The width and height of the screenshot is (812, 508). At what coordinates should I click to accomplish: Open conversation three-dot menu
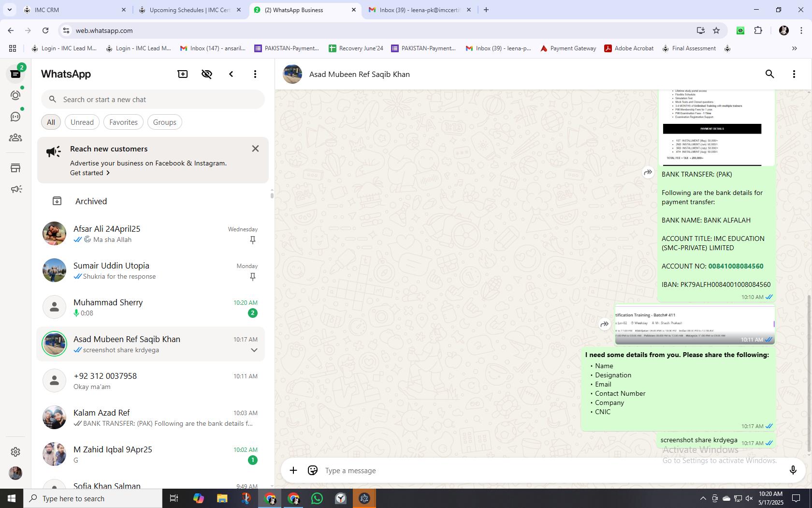coord(794,74)
